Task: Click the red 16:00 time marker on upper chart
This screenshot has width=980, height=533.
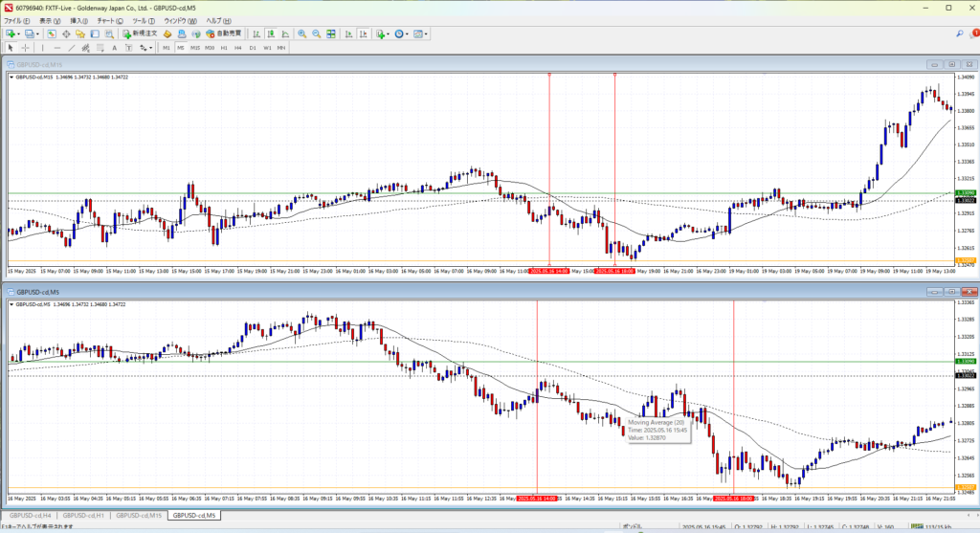Action: [614, 271]
